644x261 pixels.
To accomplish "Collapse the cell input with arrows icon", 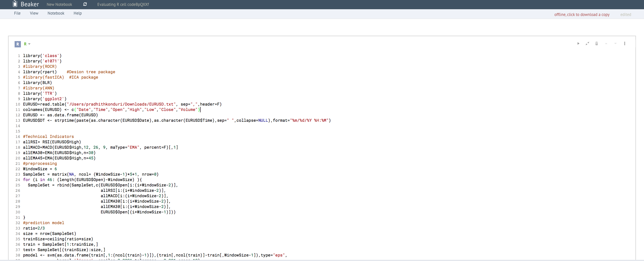I will point(587,44).
